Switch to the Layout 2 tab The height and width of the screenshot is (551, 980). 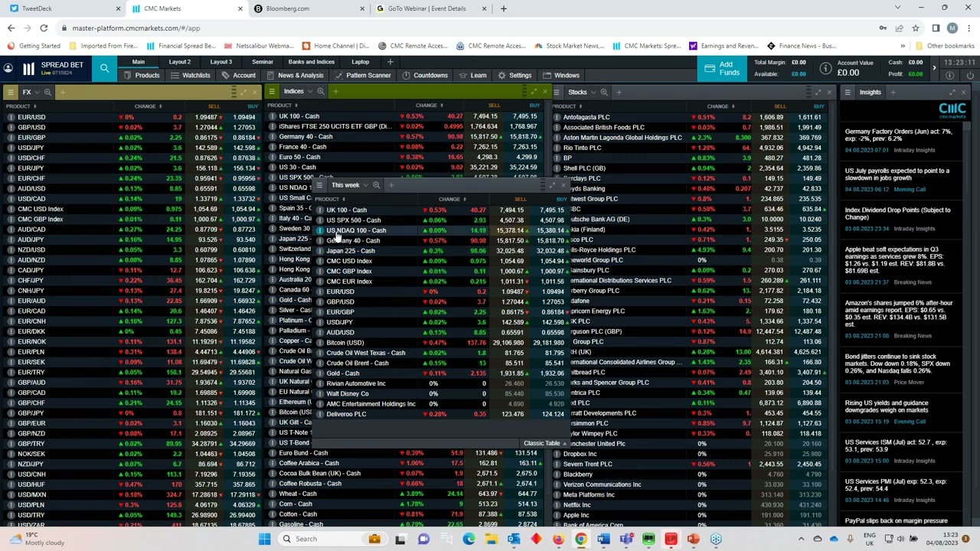179,62
